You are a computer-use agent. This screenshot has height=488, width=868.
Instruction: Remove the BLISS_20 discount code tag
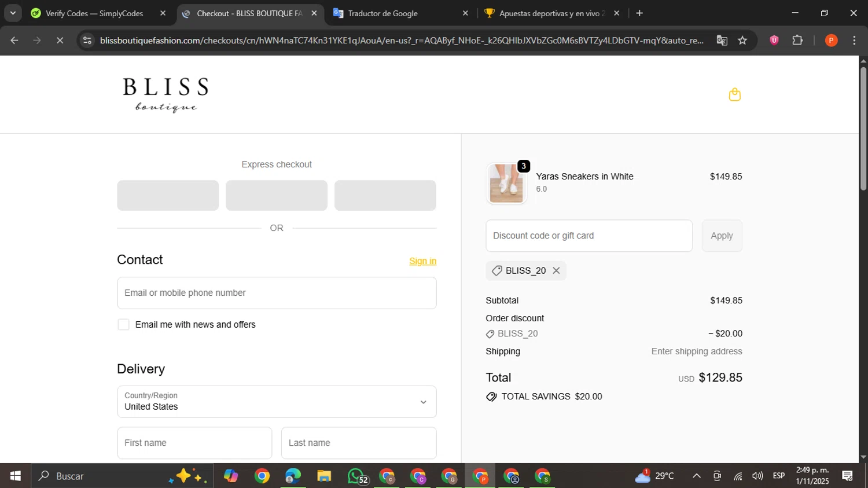(x=556, y=270)
